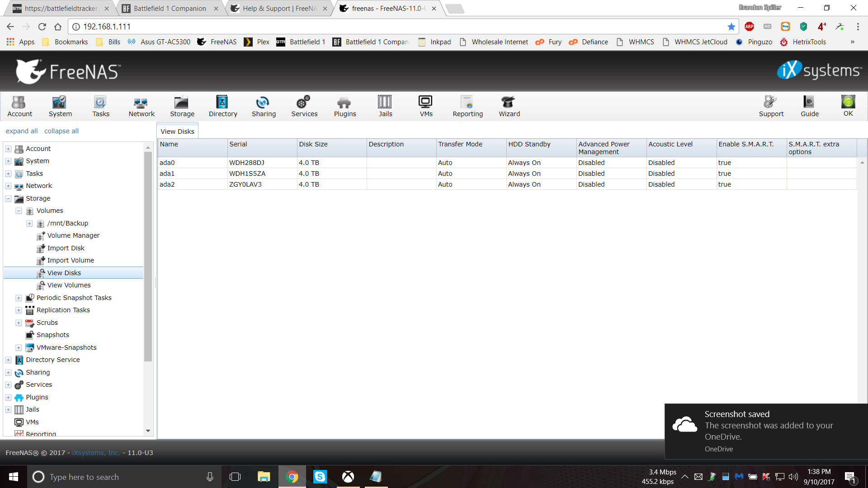Click the address bar showing 192.168.1.111

402,27
